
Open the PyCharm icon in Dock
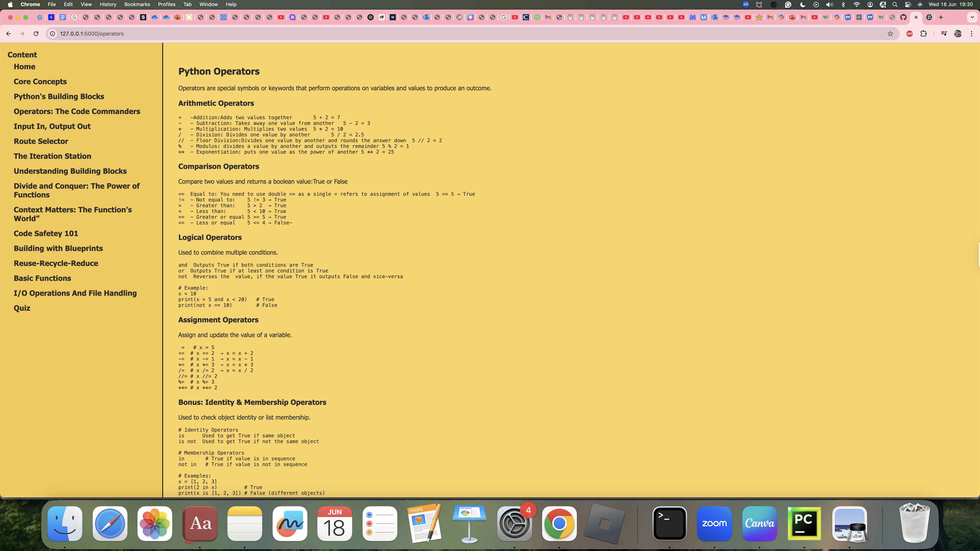[x=804, y=523]
